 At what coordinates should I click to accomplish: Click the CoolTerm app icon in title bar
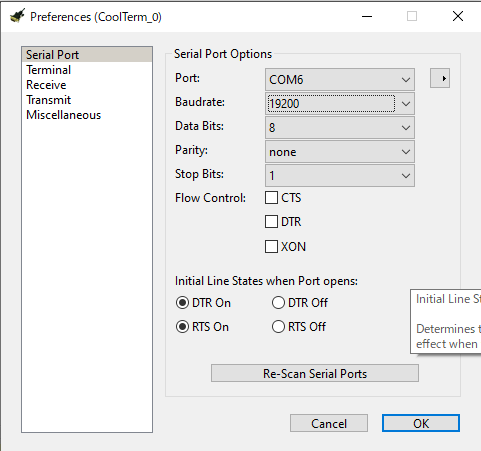pyautogui.click(x=18, y=16)
